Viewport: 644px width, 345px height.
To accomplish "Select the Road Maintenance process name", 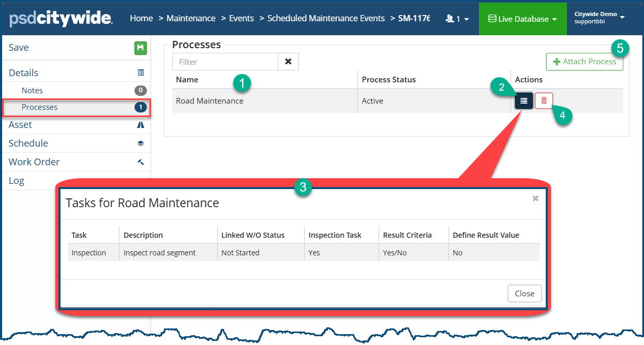I will click(209, 100).
